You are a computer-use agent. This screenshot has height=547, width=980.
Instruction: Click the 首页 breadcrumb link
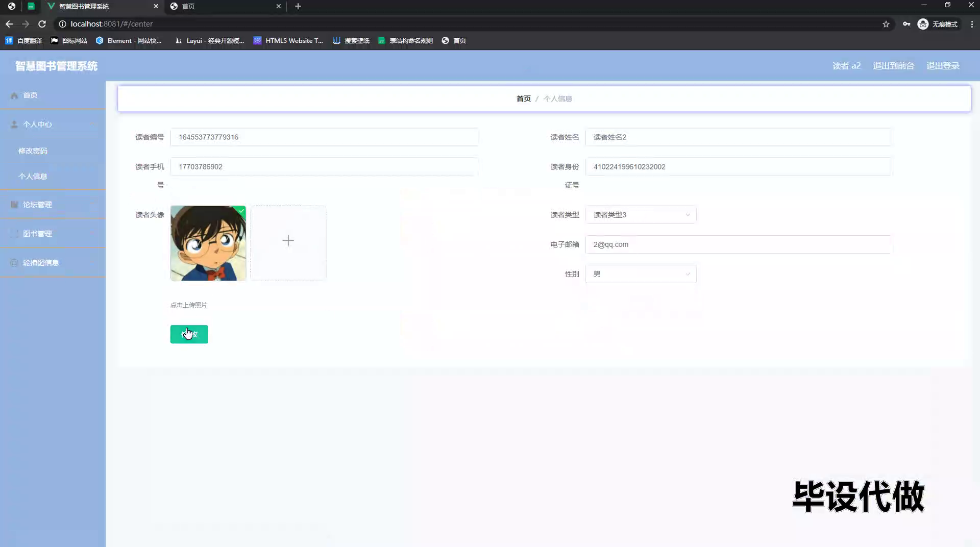pos(524,98)
